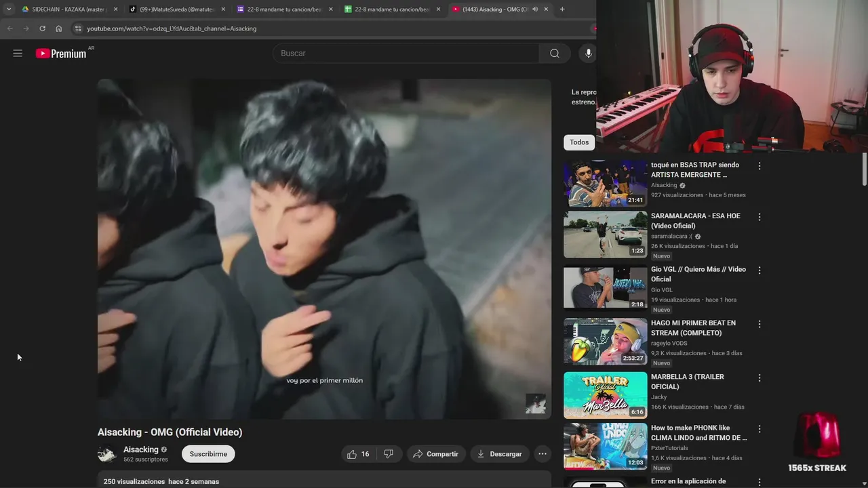Go back with browser back arrow
The image size is (868, 488).
(x=9, y=28)
